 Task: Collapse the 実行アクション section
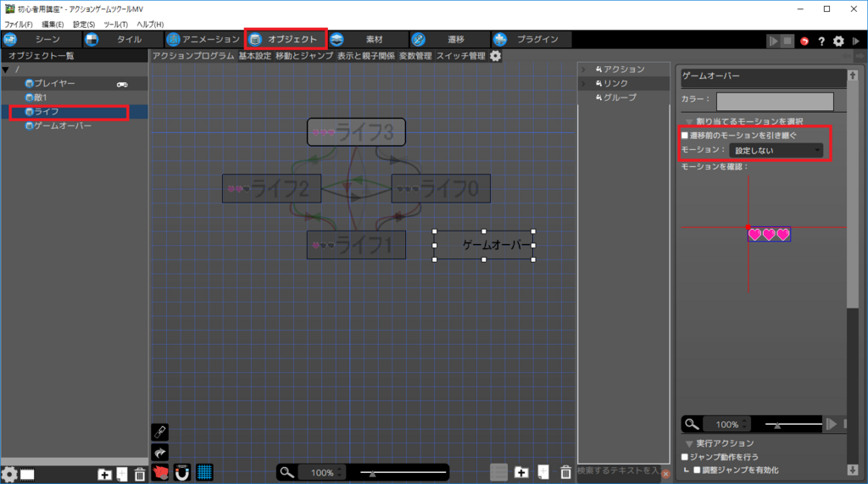pos(689,444)
